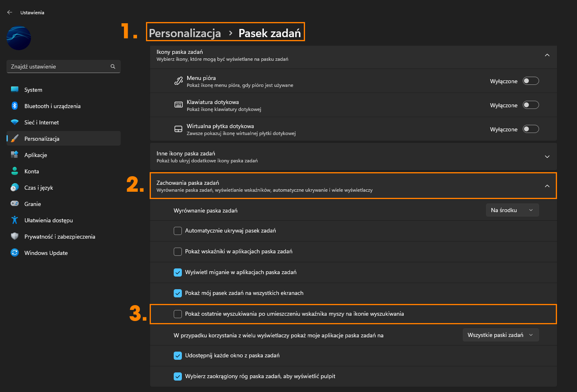Click the Wyrównanie paska zadań label
This screenshot has height=392, width=577.
tap(206, 210)
